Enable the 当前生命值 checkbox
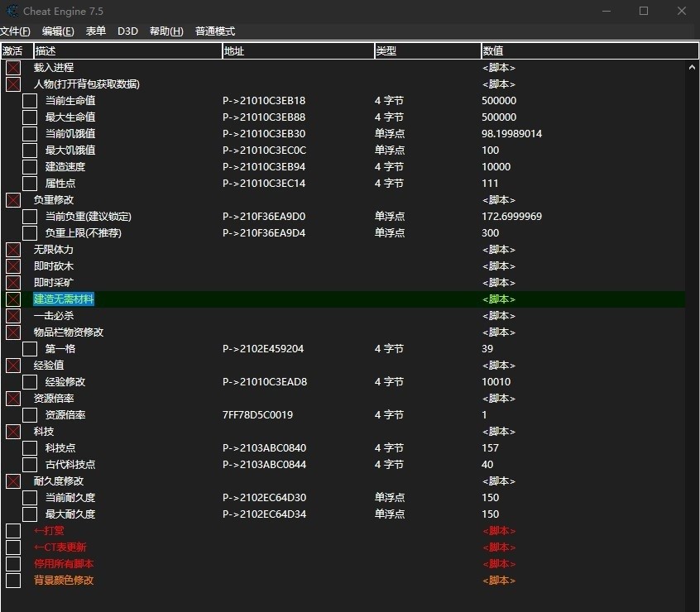This screenshot has width=700, height=612. (29, 100)
